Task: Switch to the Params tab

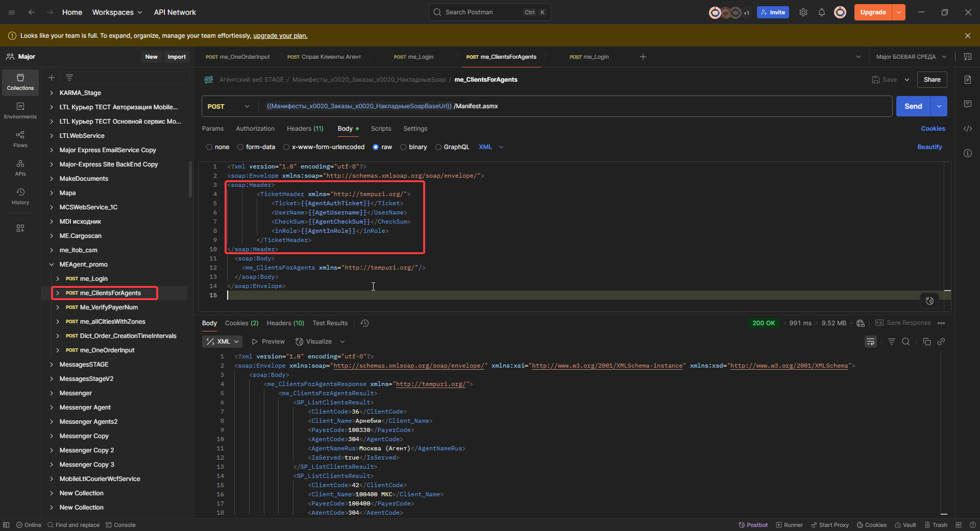Action: coord(213,129)
